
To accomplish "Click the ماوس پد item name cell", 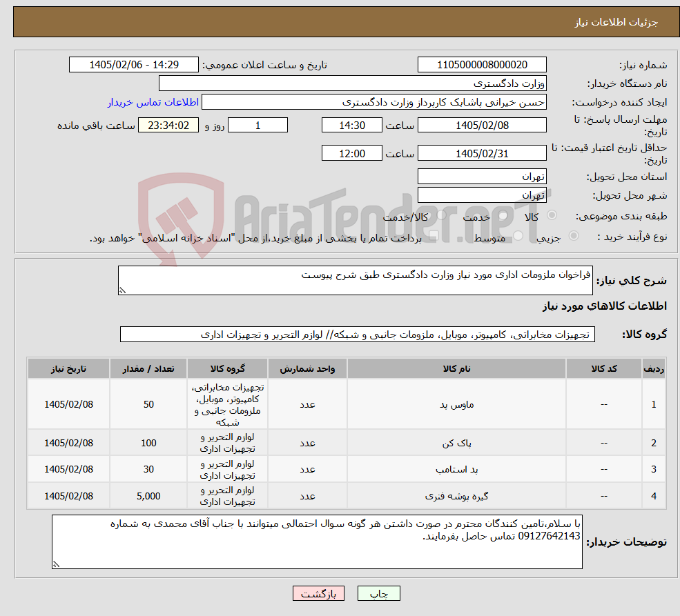I will click(x=456, y=404).
